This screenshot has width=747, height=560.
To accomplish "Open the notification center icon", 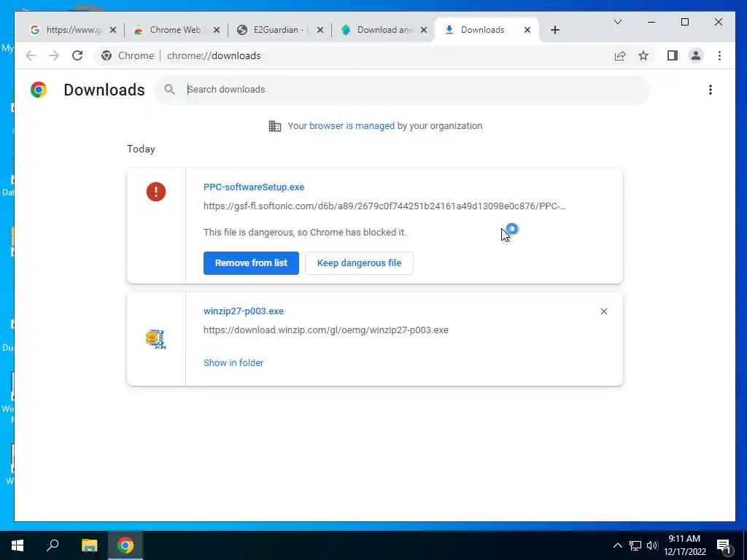I will click(724, 545).
